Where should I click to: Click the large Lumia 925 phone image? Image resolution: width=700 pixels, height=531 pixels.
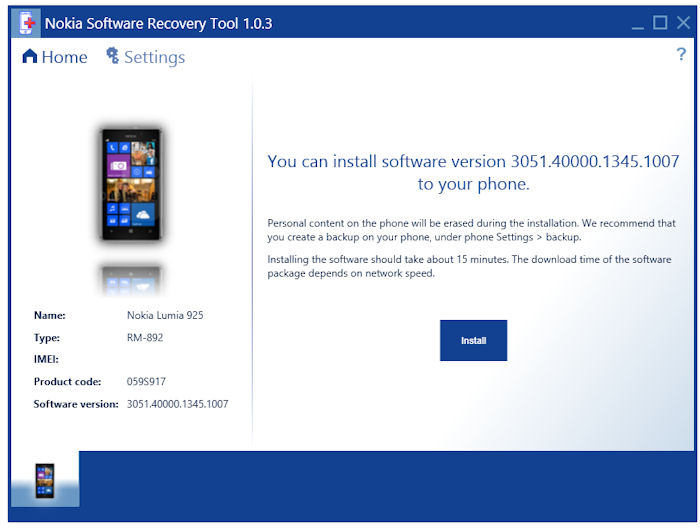pos(131,184)
